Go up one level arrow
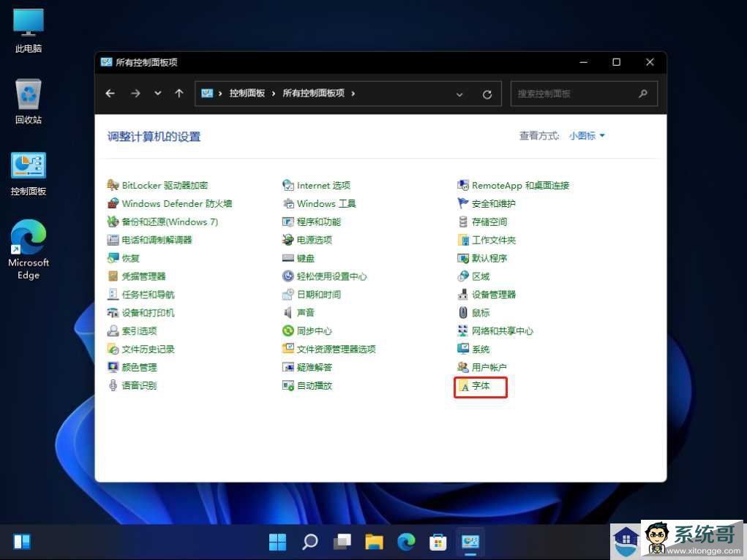The image size is (747, 560). pyautogui.click(x=179, y=94)
